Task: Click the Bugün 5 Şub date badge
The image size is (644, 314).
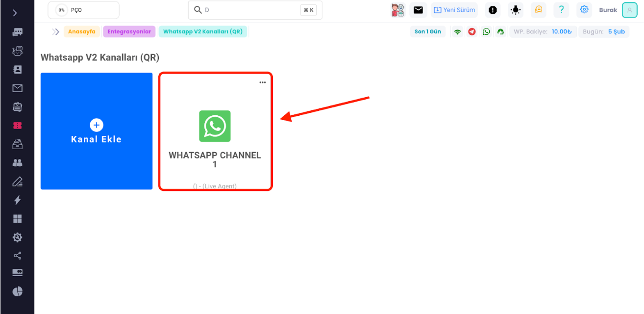Action: pyautogui.click(x=603, y=32)
